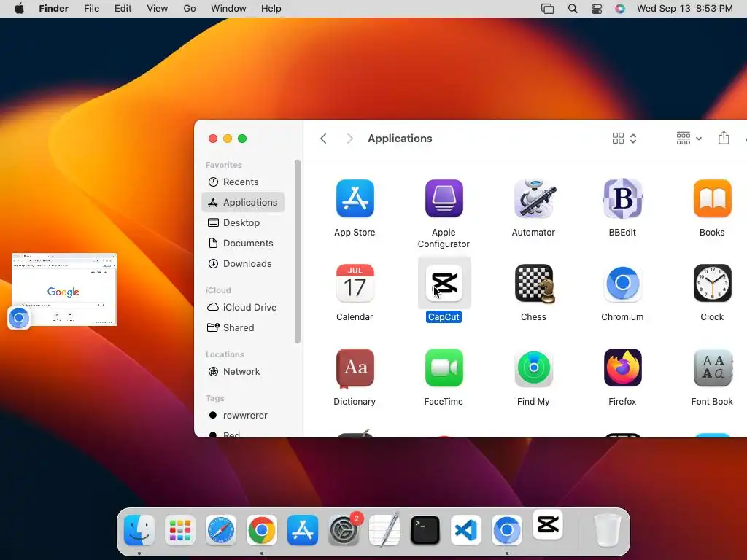The height and width of the screenshot is (560, 747).
Task: Open the View menu
Action: click(x=158, y=9)
